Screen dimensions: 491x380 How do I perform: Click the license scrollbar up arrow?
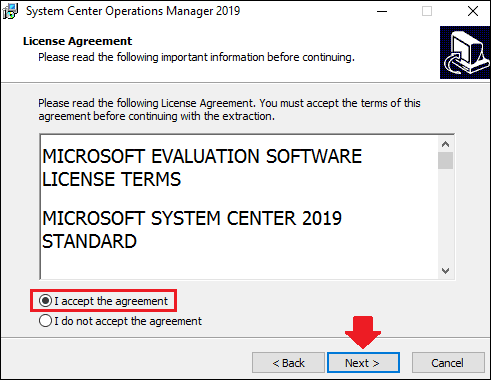(445, 144)
